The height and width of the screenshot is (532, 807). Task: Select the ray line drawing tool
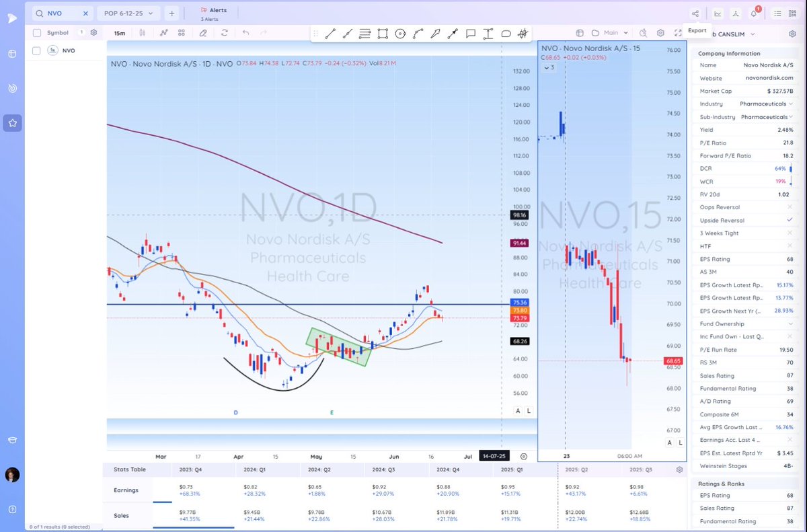(347, 33)
